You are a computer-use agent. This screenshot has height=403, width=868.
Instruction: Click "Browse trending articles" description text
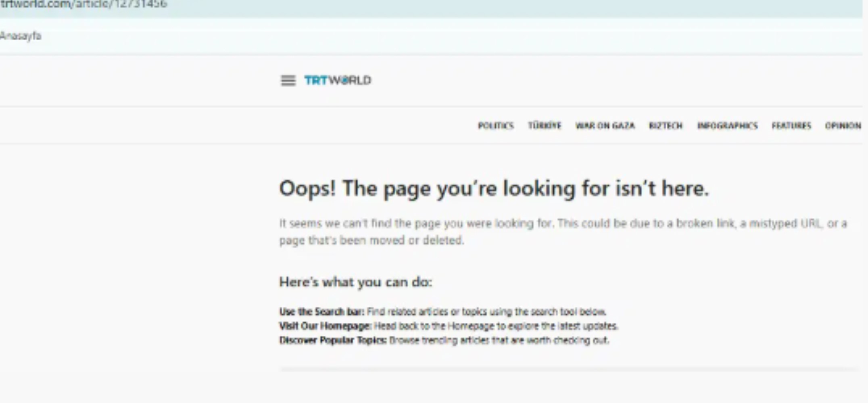499,340
